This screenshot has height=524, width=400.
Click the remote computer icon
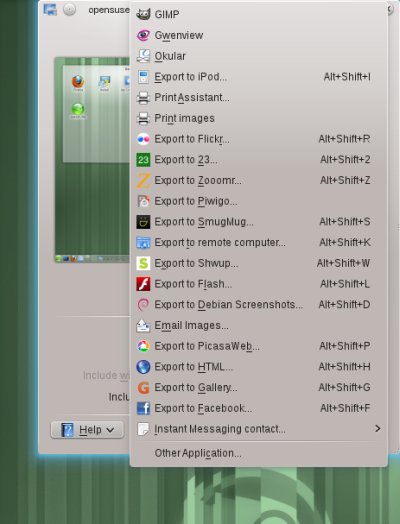click(143, 243)
